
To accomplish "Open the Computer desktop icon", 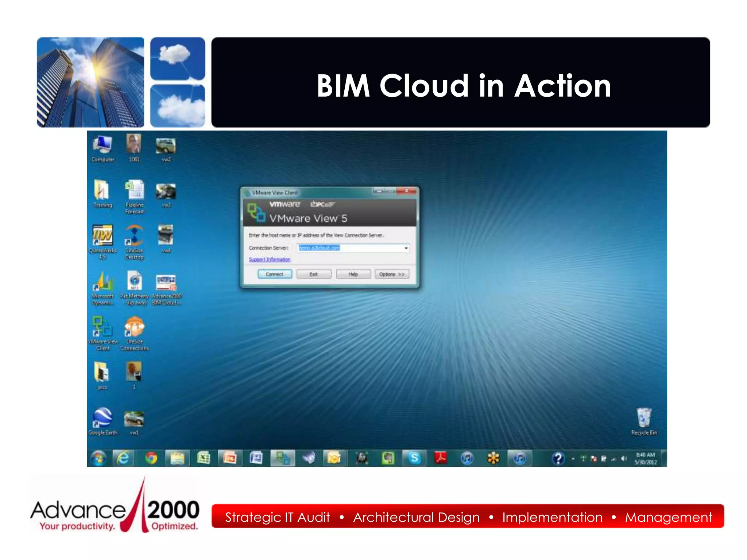I will [x=102, y=149].
